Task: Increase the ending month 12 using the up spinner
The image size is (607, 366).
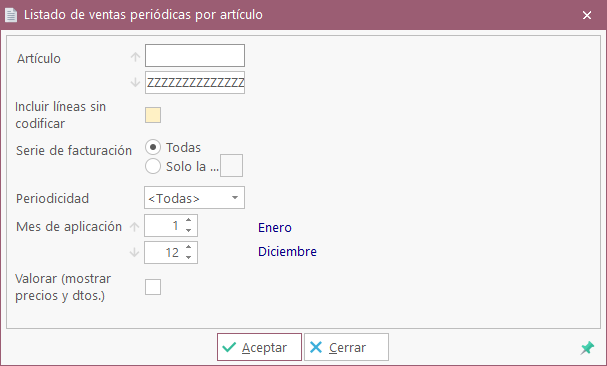Action: (x=189, y=247)
